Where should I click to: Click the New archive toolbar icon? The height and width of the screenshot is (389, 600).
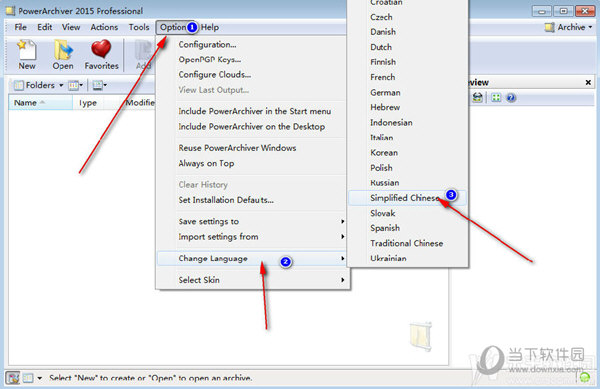click(27, 55)
